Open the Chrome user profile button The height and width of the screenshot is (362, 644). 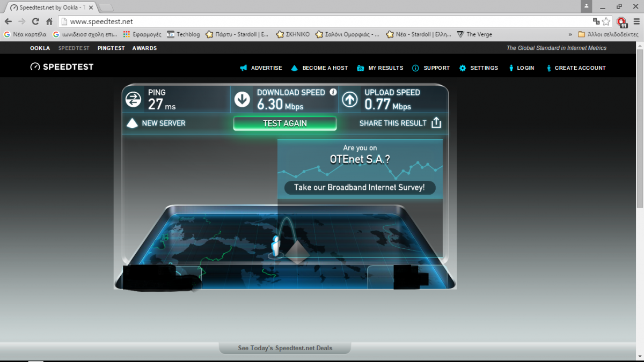(x=587, y=5)
